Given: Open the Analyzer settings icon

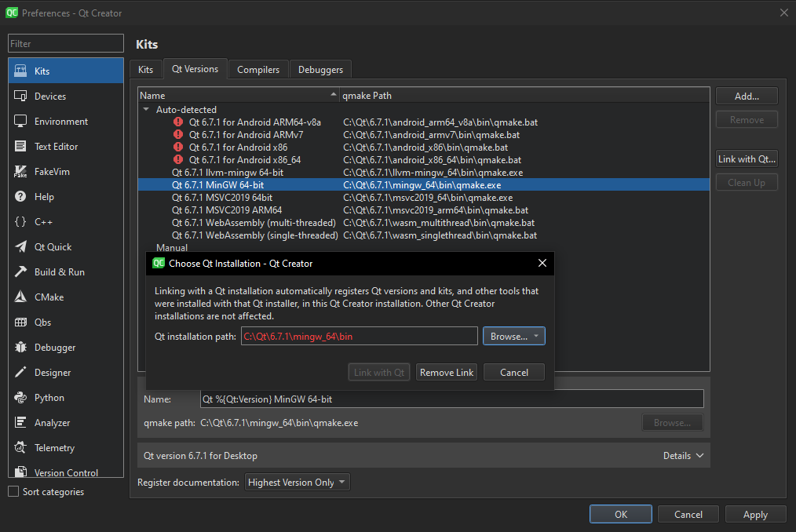Looking at the screenshot, I should click(x=20, y=422).
